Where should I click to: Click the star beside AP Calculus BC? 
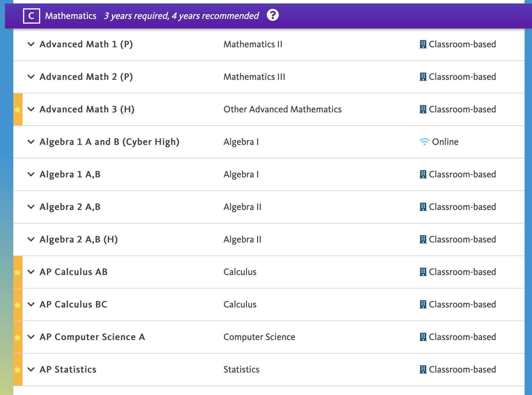[17, 305]
